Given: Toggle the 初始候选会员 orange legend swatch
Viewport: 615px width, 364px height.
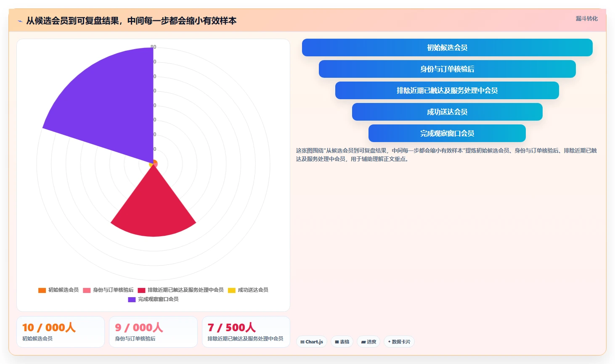Looking at the screenshot, I should pos(42,290).
